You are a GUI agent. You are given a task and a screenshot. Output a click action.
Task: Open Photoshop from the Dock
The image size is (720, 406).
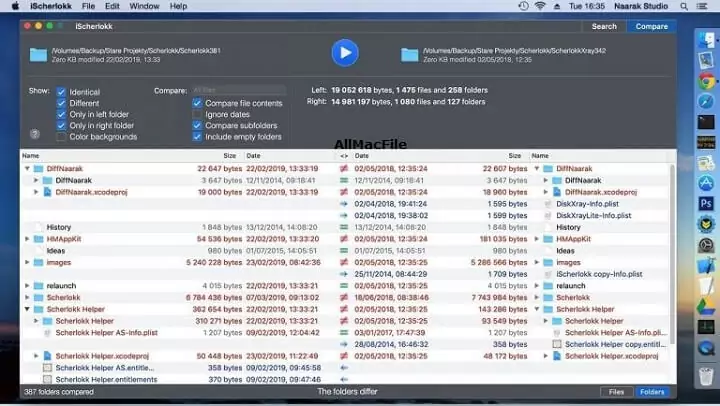[706, 203]
